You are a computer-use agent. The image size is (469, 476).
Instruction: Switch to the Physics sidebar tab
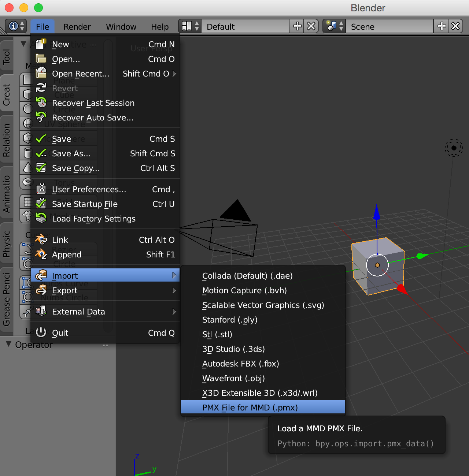click(7, 243)
